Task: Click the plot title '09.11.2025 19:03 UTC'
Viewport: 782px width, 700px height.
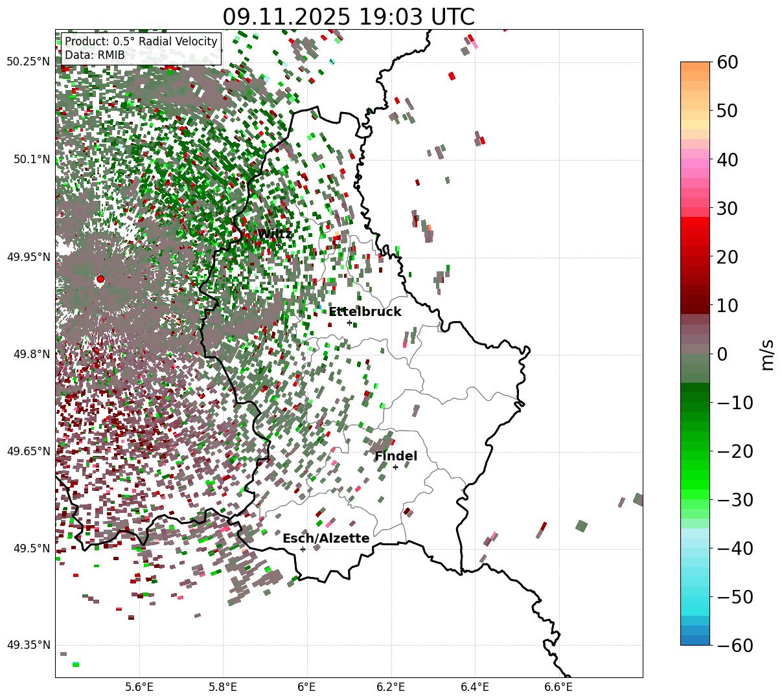Action: [349, 16]
